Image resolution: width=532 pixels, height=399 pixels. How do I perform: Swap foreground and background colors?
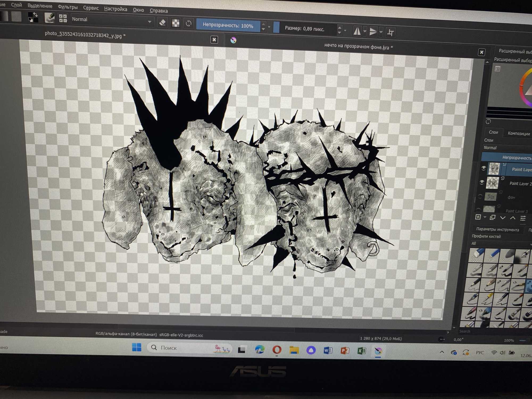point(35,15)
